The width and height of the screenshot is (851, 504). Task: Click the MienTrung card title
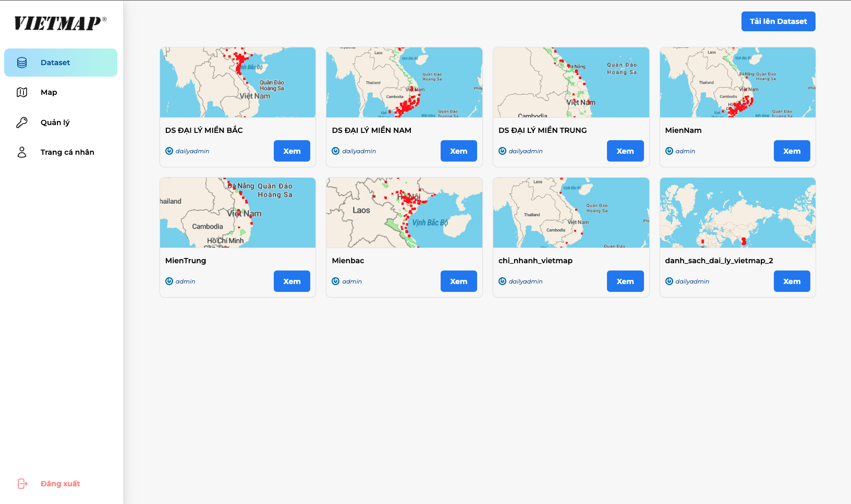coord(186,261)
